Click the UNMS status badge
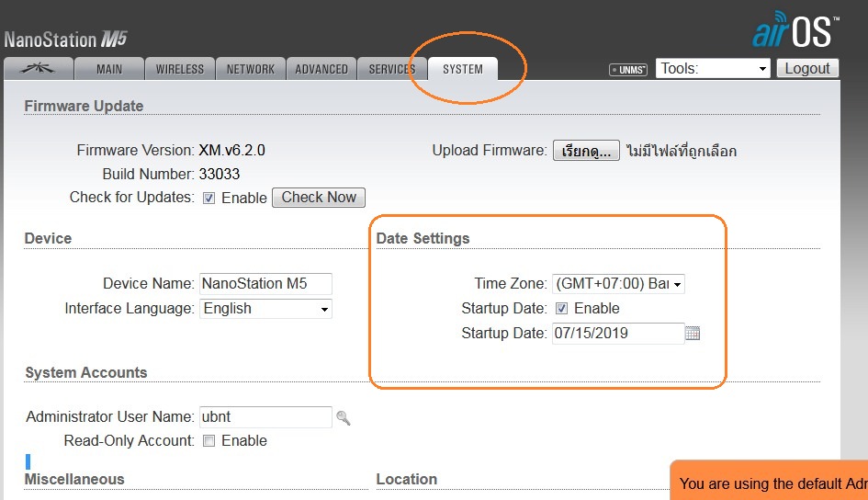The image size is (868, 500). (627, 70)
